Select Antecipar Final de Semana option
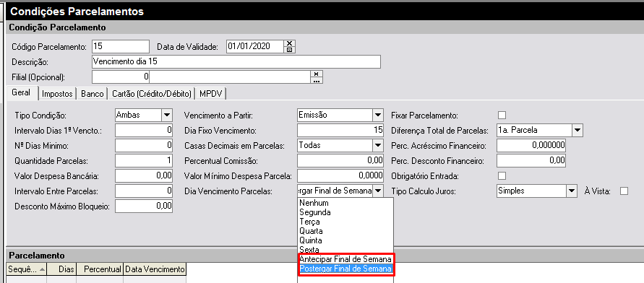 (x=345, y=259)
